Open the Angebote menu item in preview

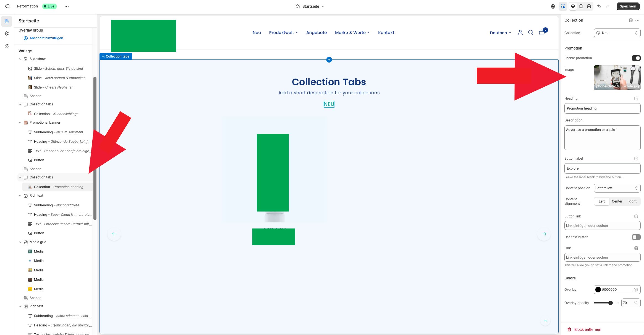coord(316,33)
